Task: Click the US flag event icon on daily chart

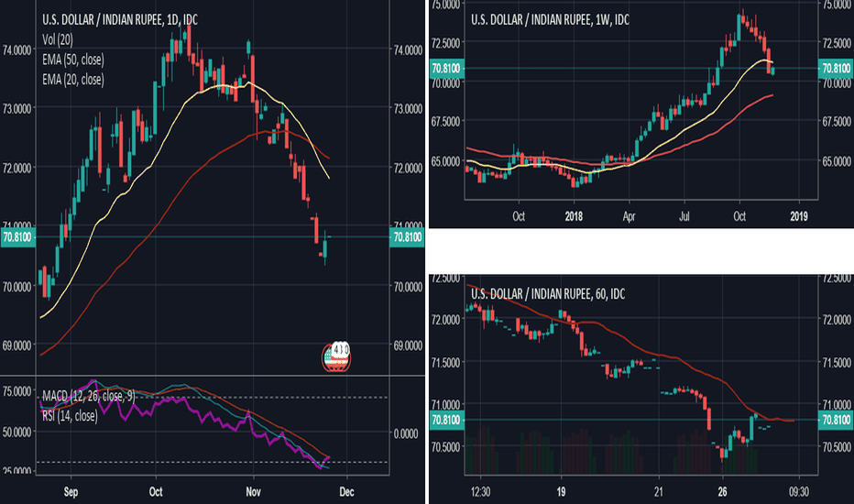Action: [x=336, y=356]
